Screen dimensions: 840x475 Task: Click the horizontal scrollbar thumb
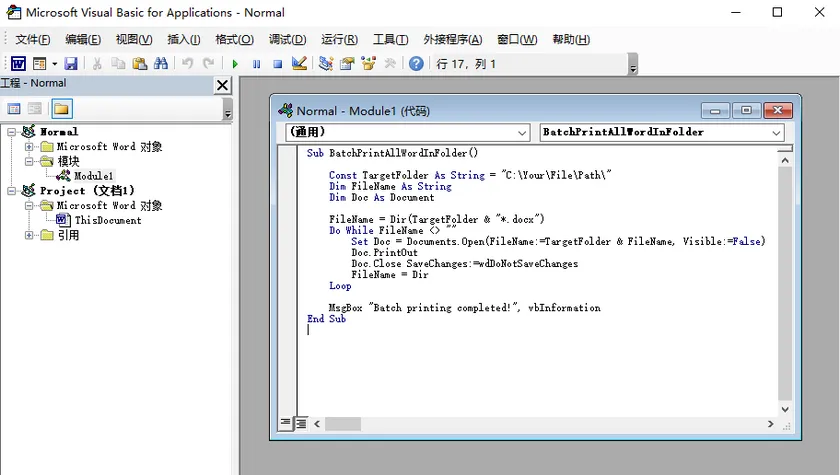tap(343, 424)
